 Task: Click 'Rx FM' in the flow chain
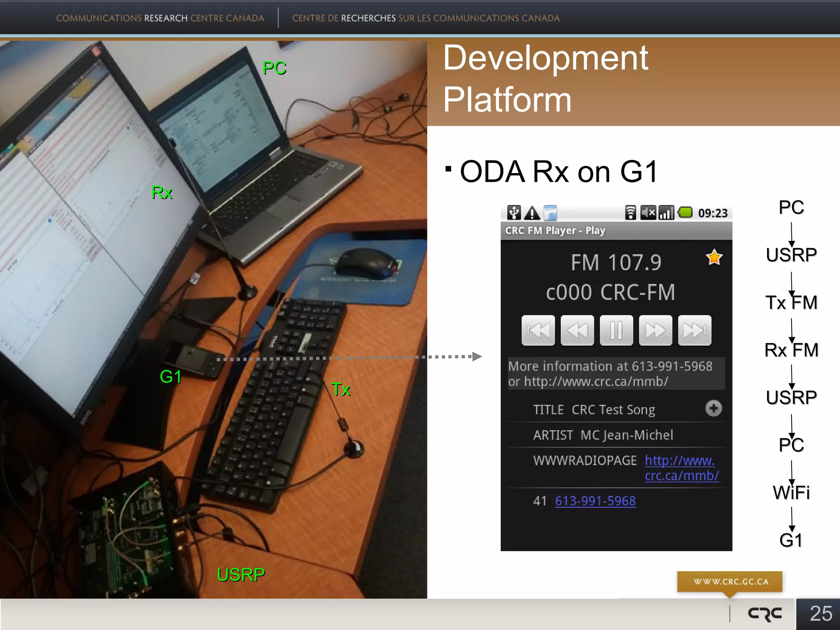(791, 350)
